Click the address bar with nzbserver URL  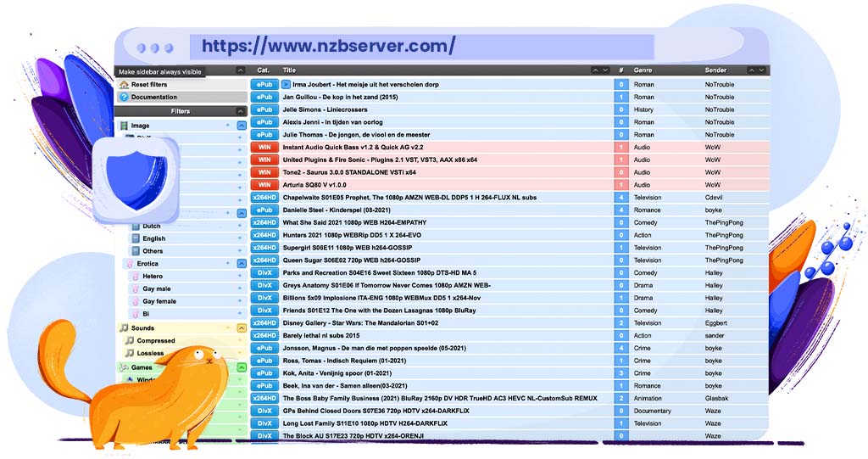click(x=422, y=46)
